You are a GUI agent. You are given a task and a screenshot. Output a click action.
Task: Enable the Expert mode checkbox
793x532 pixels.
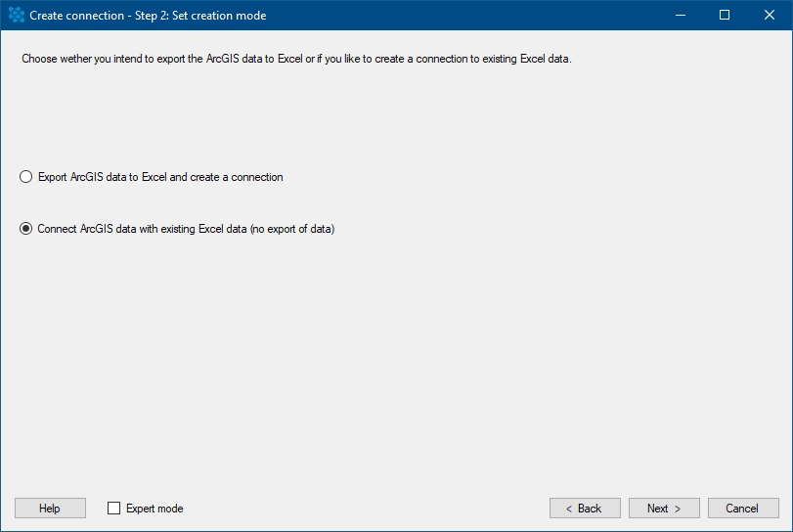tap(113, 508)
